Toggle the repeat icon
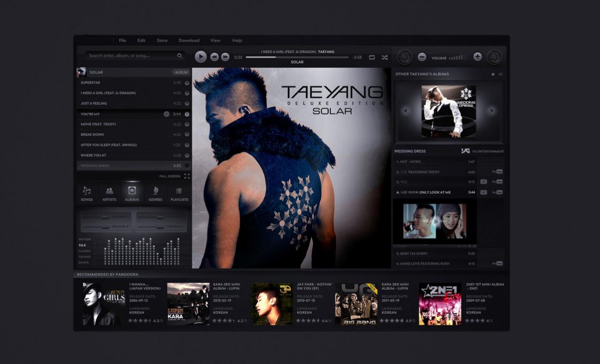Viewport: 600px width, 364px height. (372, 57)
